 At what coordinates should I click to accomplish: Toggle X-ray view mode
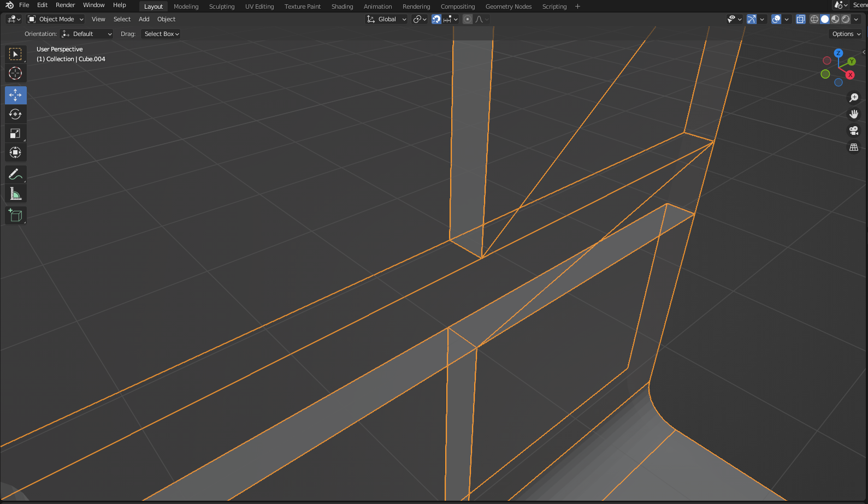[800, 19]
